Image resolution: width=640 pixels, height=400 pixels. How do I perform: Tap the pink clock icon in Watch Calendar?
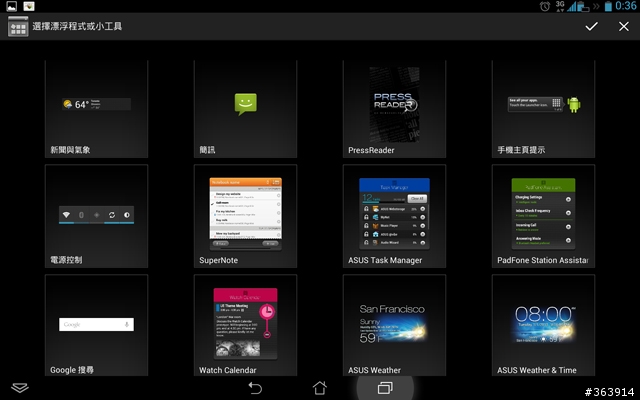(x=267, y=312)
